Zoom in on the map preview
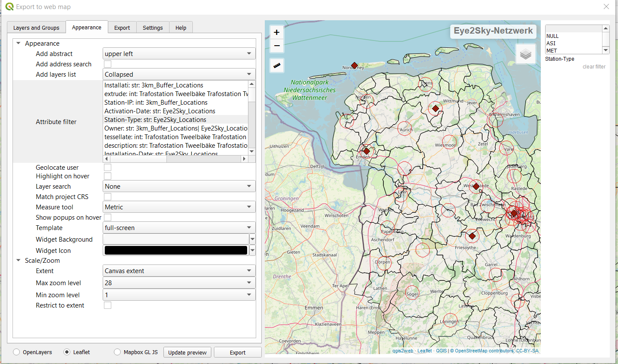The height and width of the screenshot is (364, 618). click(276, 32)
